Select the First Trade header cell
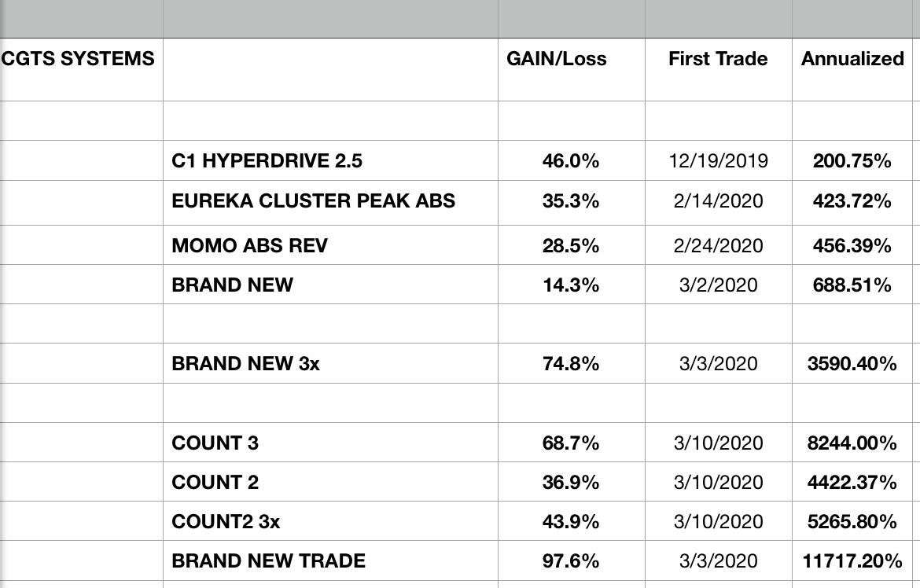This screenshot has width=920, height=588. pyautogui.click(x=718, y=59)
